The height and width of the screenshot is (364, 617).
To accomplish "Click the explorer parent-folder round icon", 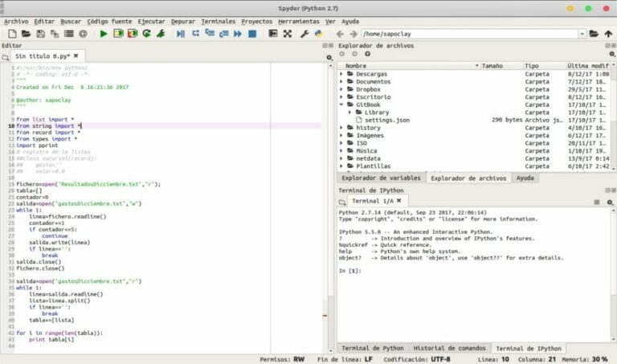I will (x=367, y=54).
